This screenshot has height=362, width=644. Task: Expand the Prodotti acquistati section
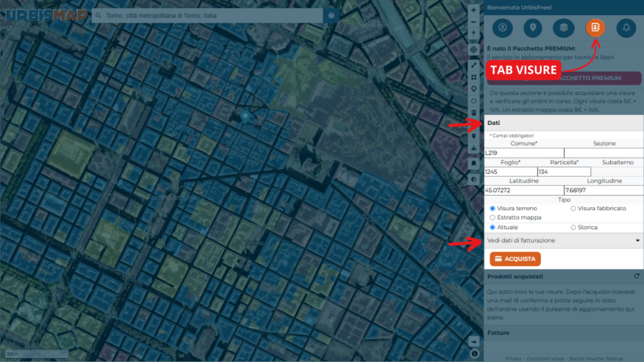563,276
